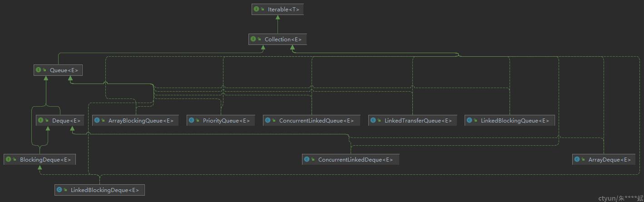Click the class icon beside ArrayDeque<E>
644x202 pixels.
(577, 159)
